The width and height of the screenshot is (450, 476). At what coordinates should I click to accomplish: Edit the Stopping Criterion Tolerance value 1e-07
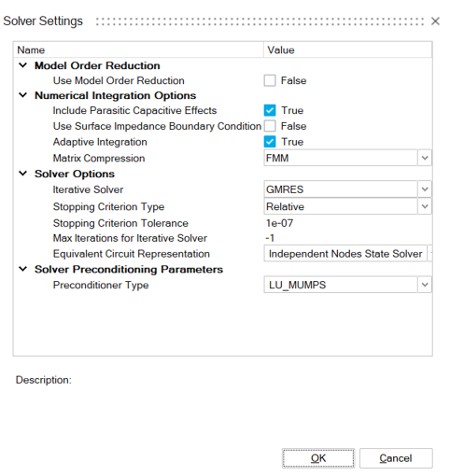tap(279, 223)
